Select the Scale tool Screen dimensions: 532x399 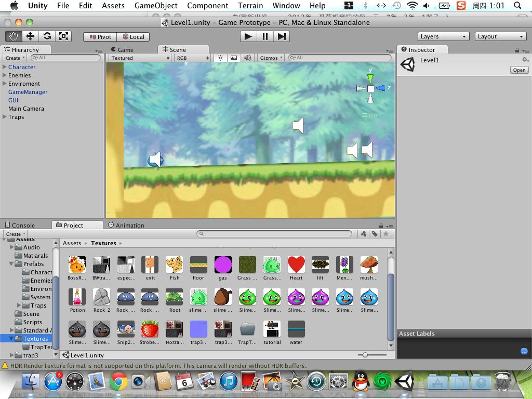pos(63,36)
